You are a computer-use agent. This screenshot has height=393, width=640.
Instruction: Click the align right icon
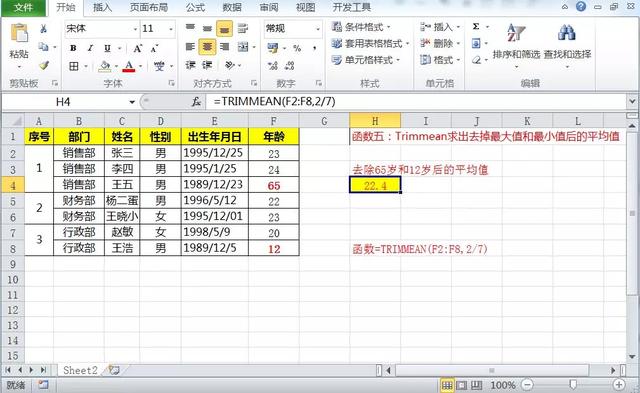[224, 47]
